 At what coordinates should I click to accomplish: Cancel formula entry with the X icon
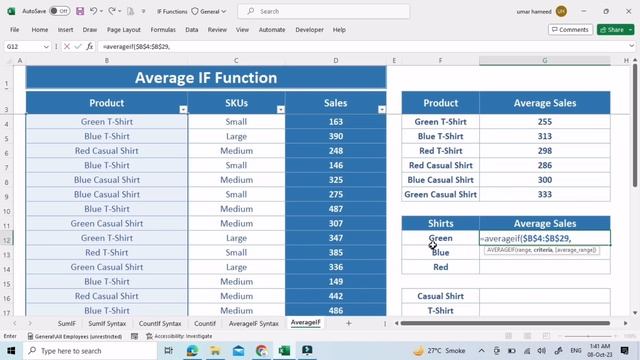[x=67, y=47]
